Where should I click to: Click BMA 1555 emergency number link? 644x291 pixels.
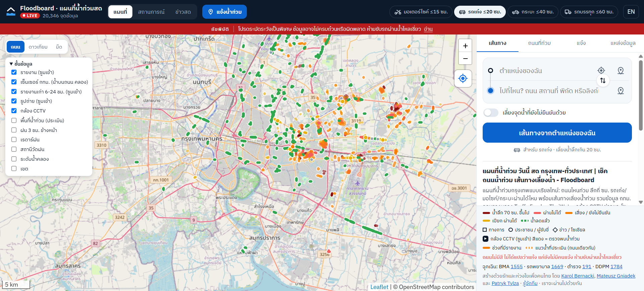point(517,267)
